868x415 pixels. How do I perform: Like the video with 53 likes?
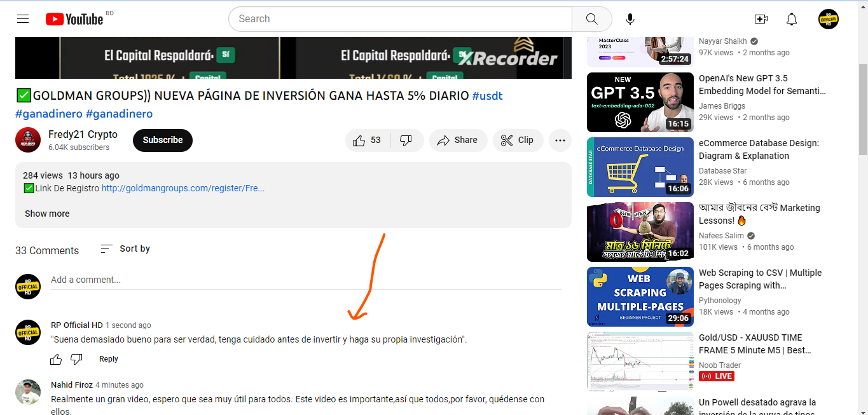pyautogui.click(x=368, y=140)
